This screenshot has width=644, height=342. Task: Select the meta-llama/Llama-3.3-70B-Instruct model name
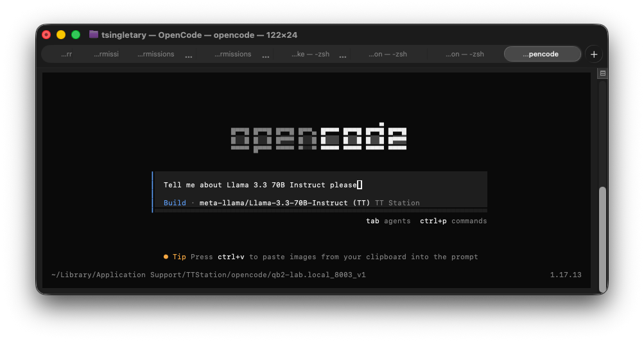pos(274,203)
